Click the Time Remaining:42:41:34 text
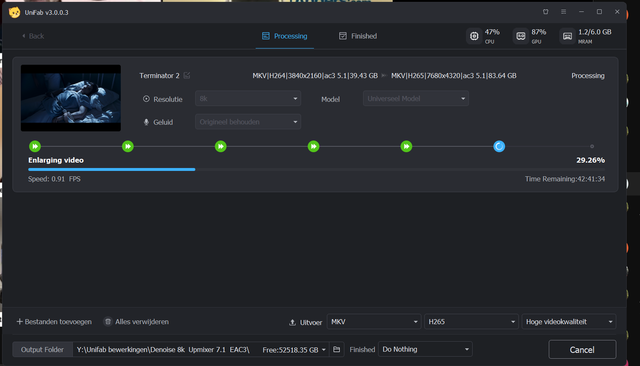This screenshot has height=366, width=640. [565, 179]
